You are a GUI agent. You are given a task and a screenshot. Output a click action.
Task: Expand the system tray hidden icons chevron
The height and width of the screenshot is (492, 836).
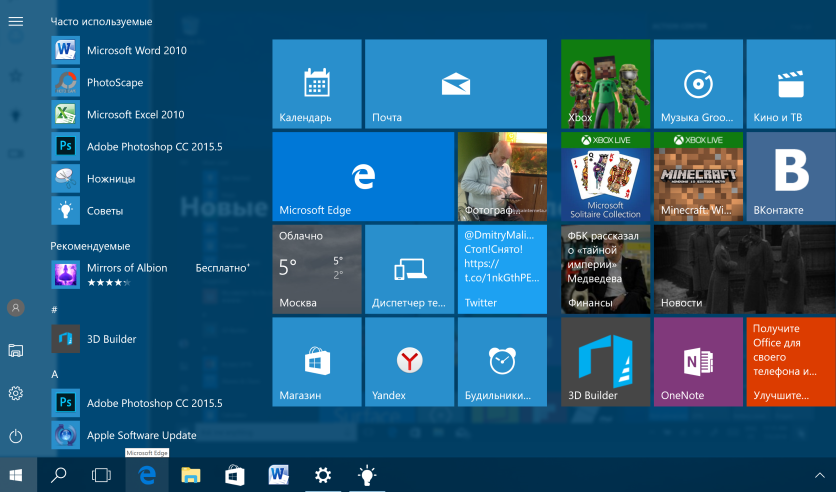[819, 475]
